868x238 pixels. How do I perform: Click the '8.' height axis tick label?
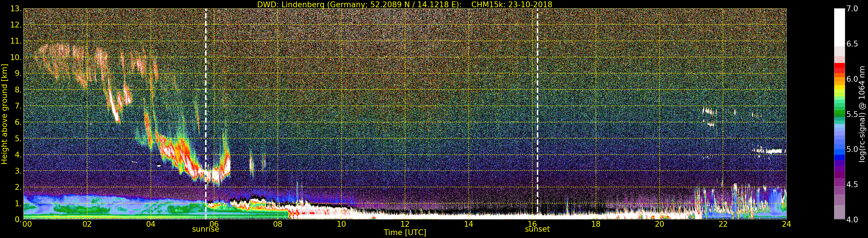click(18, 90)
